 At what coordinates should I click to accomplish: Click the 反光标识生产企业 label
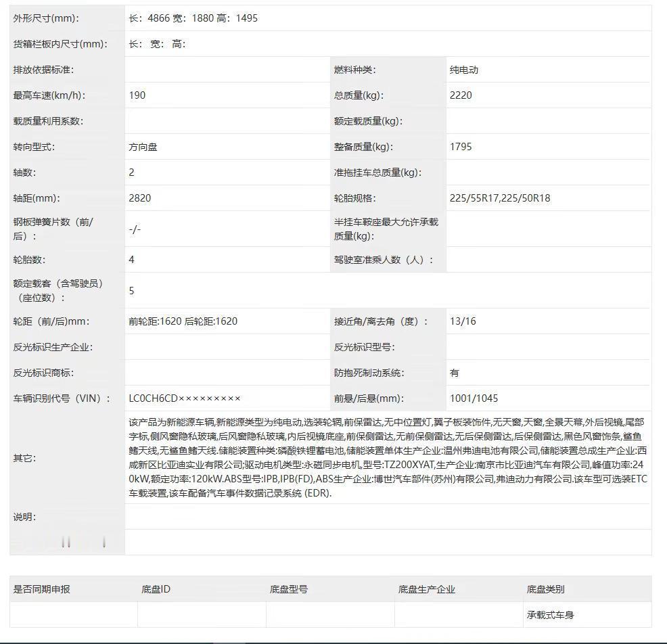[53, 347]
